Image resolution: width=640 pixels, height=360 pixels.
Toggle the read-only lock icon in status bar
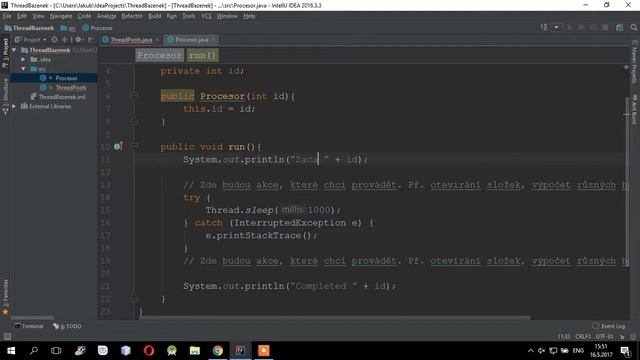[x=622, y=336]
